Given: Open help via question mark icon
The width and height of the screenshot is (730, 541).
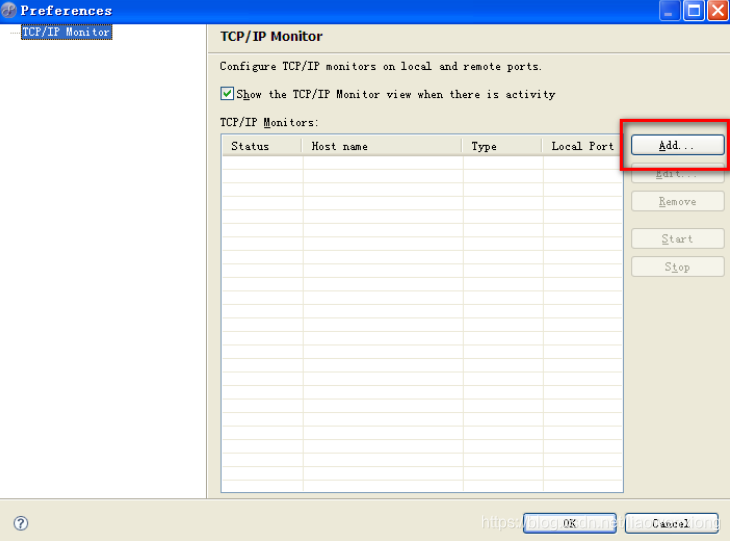Looking at the screenshot, I should click(20, 523).
